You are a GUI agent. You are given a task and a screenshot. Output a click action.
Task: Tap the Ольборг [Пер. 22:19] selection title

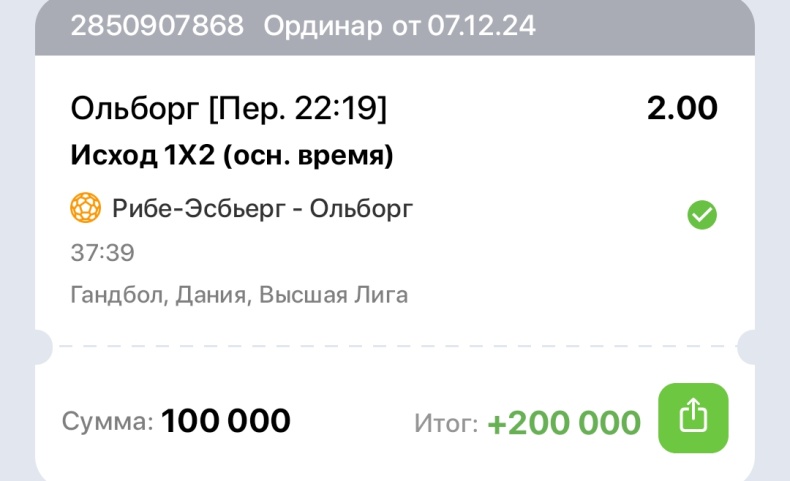tap(229, 108)
